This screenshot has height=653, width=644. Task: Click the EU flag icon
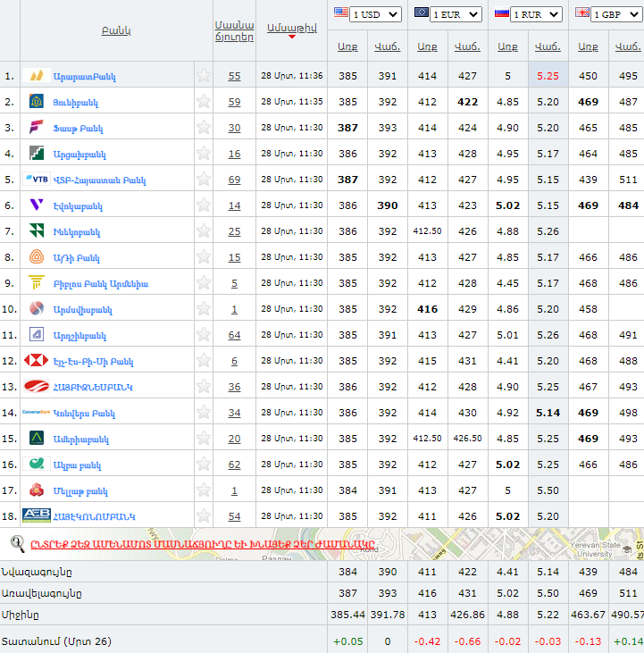[422, 13]
